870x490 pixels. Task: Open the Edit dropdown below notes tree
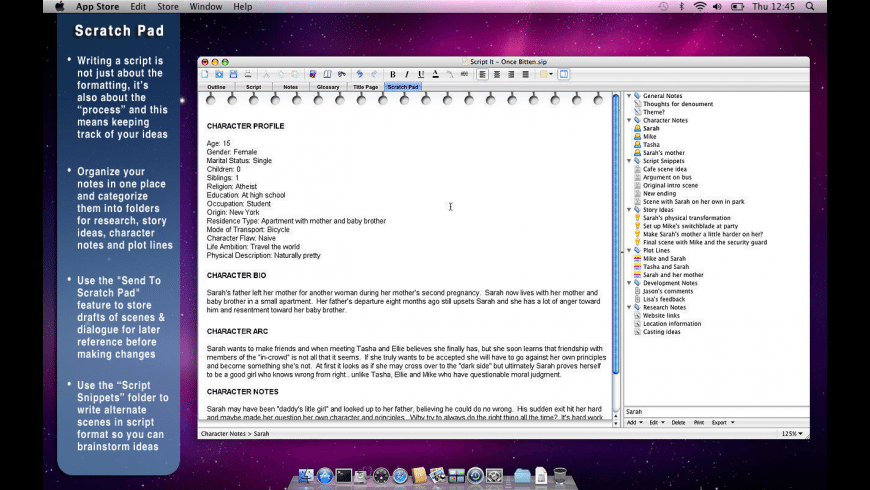point(657,423)
